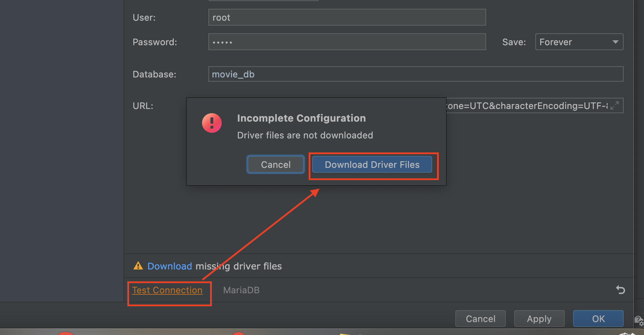Viewport: 644px width, 335px height.
Task: Click the User field containing root
Action: (347, 17)
